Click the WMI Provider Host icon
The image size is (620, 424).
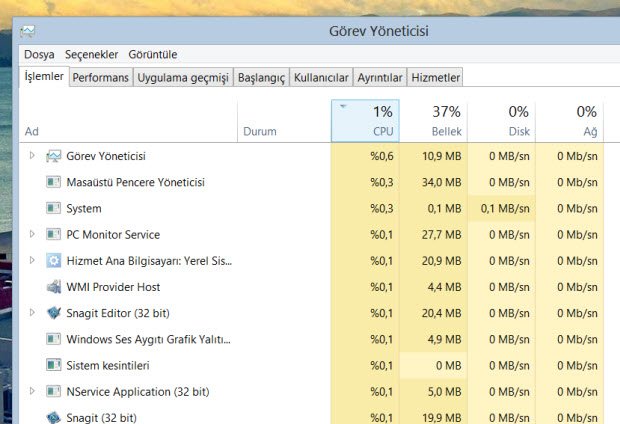click(54, 287)
